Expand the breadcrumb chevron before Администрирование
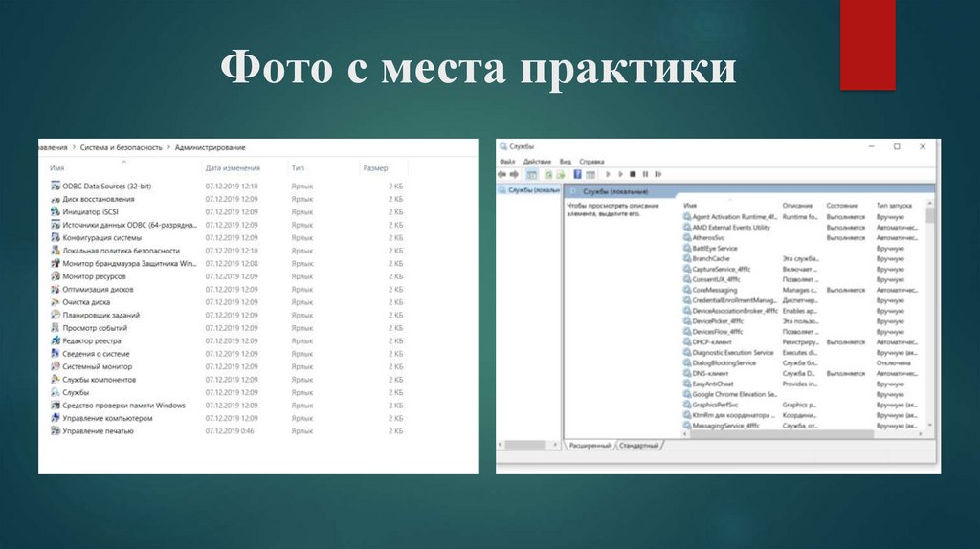 (x=168, y=147)
